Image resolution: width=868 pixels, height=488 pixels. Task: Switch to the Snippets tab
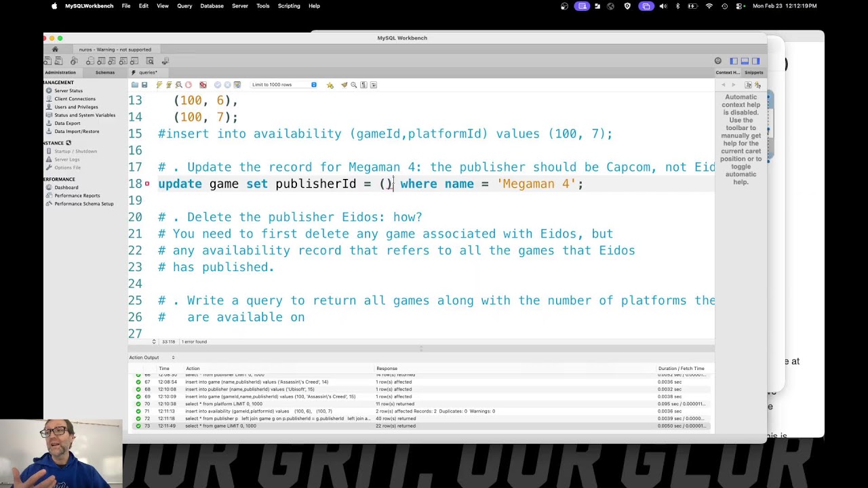coord(753,73)
